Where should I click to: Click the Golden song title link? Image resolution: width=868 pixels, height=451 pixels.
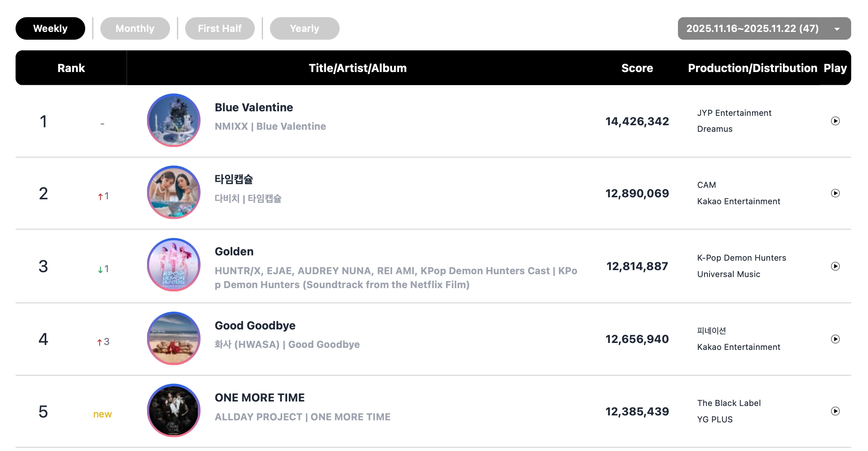coord(234,252)
